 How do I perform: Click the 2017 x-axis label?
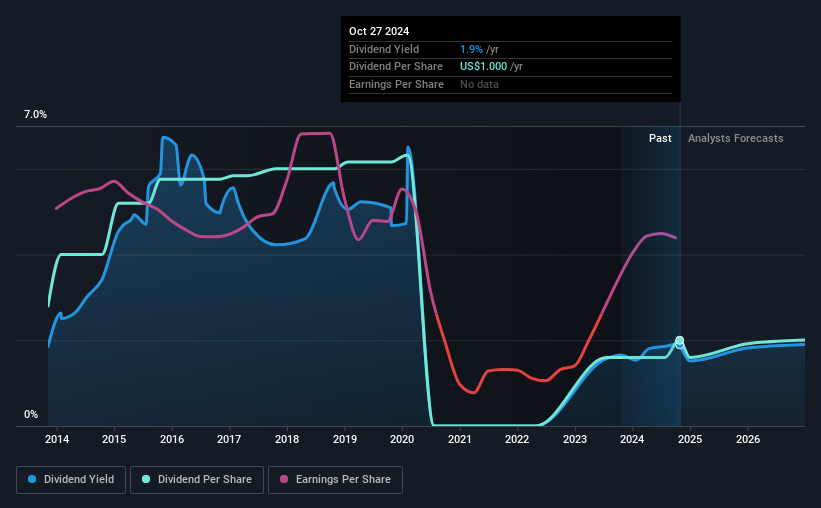click(x=229, y=439)
